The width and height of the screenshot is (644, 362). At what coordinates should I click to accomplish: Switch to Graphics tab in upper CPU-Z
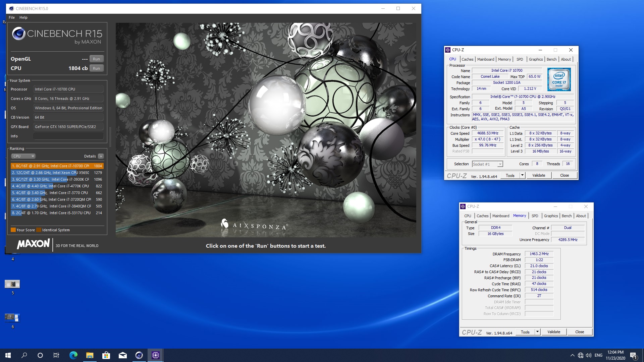536,59
